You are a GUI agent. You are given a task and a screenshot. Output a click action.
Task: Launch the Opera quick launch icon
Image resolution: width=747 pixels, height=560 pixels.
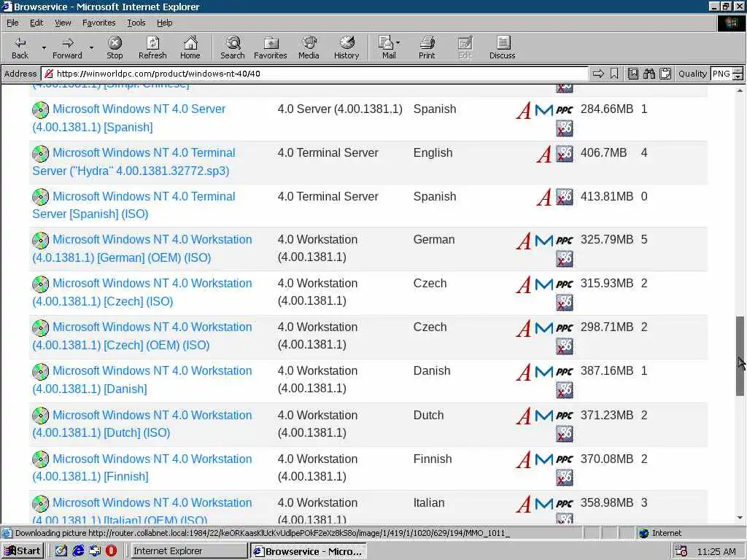111,551
